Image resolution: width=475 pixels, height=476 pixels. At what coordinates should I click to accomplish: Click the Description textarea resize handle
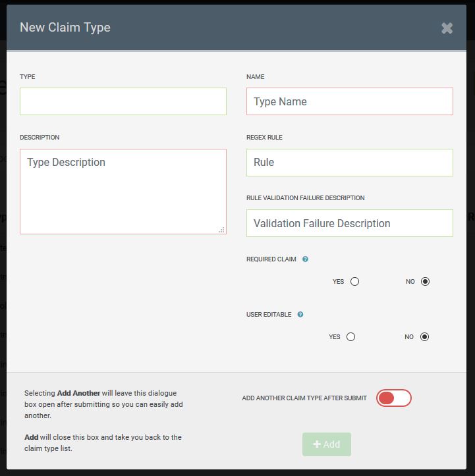click(221, 230)
